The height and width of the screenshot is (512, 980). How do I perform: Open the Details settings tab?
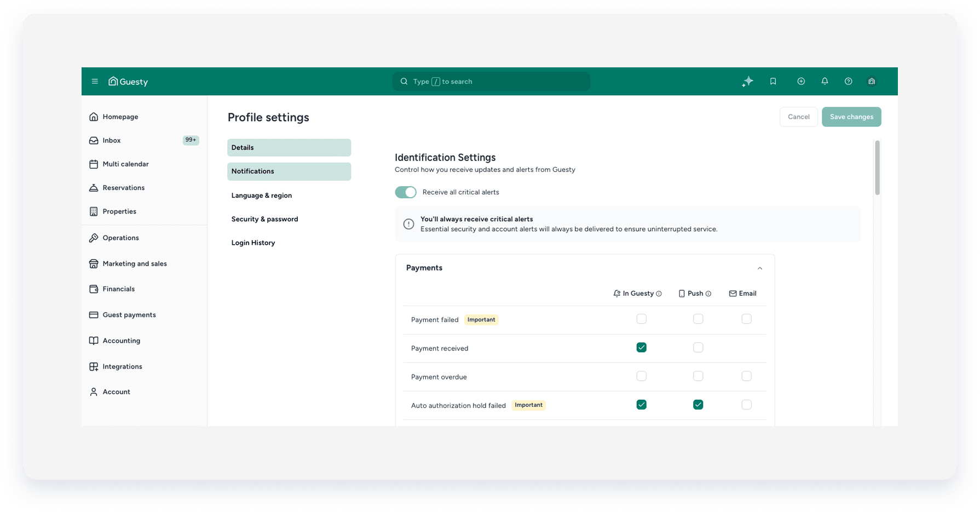coord(289,148)
